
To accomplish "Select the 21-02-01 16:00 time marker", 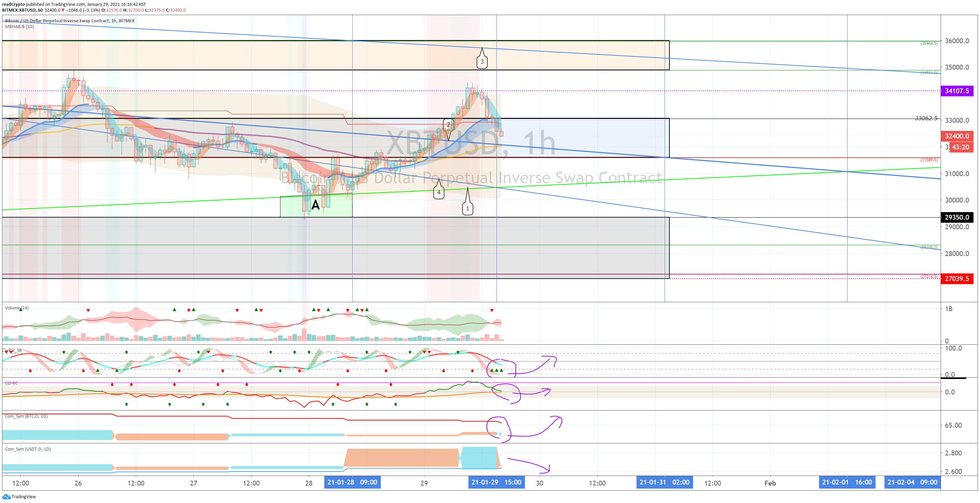I will click(x=847, y=482).
